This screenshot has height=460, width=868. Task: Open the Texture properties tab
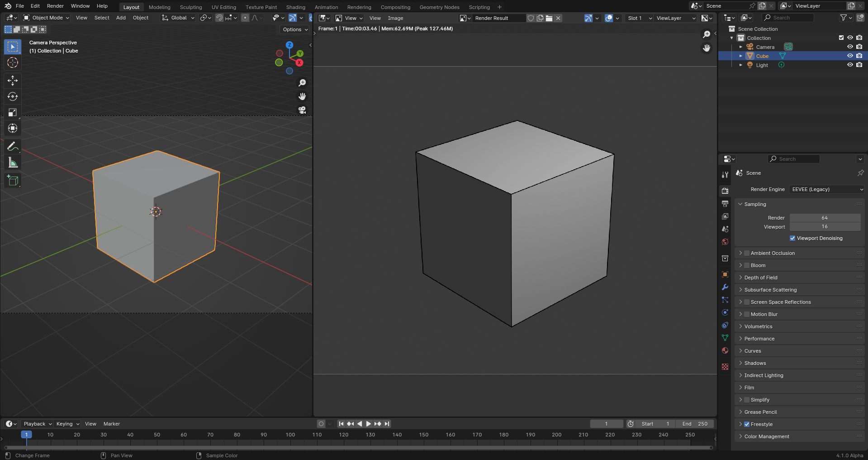725,367
